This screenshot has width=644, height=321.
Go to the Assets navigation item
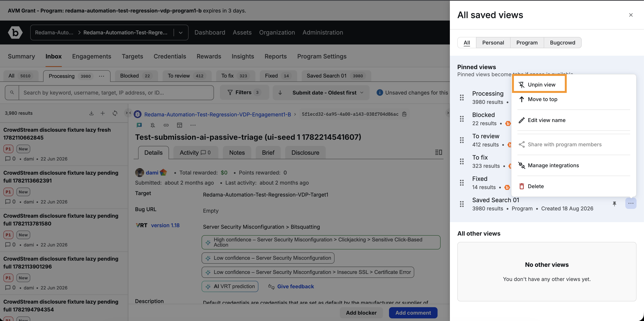pos(242,33)
